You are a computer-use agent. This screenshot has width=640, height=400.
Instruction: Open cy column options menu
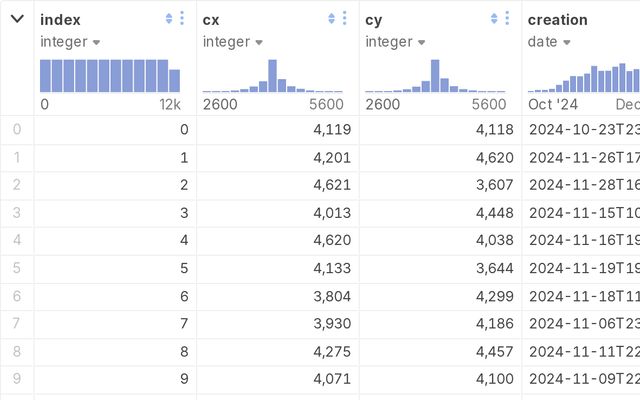point(507,19)
